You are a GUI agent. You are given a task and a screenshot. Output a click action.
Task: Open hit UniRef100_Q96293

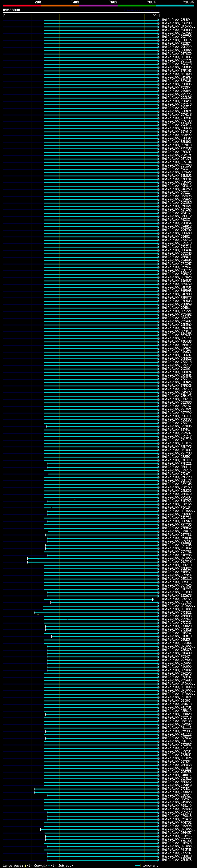point(177,23)
